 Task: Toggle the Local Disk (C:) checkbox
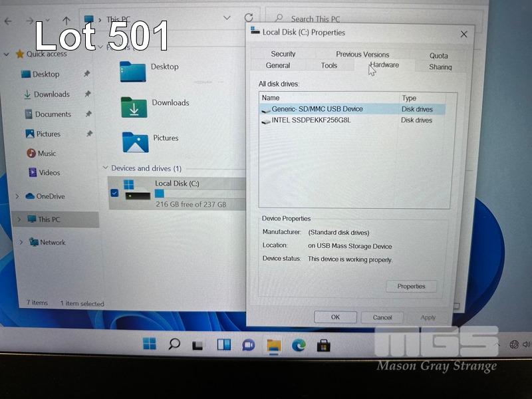[114, 193]
